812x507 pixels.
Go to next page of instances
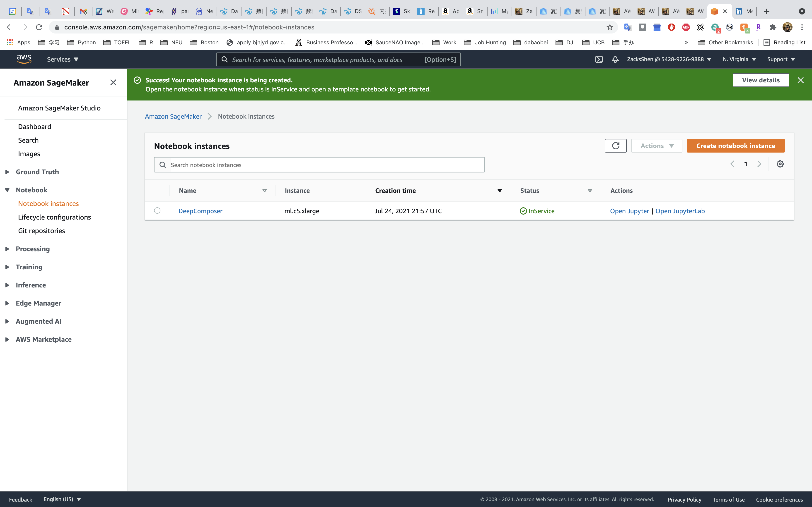pyautogui.click(x=759, y=164)
